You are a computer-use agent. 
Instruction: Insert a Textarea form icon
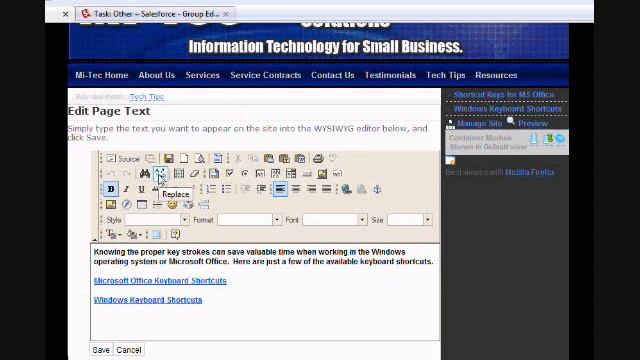coord(276,173)
